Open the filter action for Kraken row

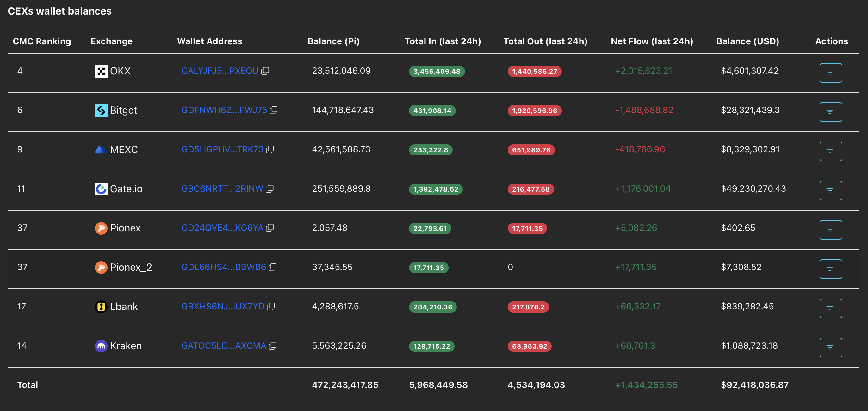pos(830,347)
